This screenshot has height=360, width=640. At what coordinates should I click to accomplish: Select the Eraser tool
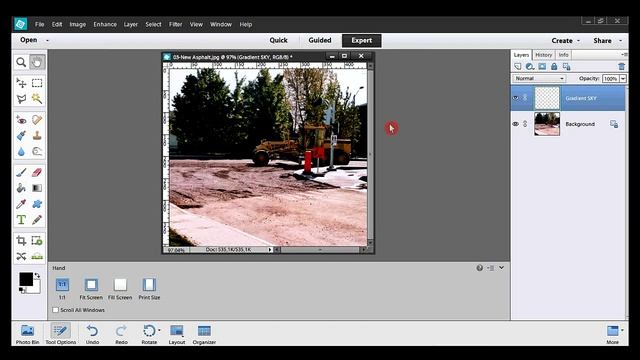pos(37,173)
